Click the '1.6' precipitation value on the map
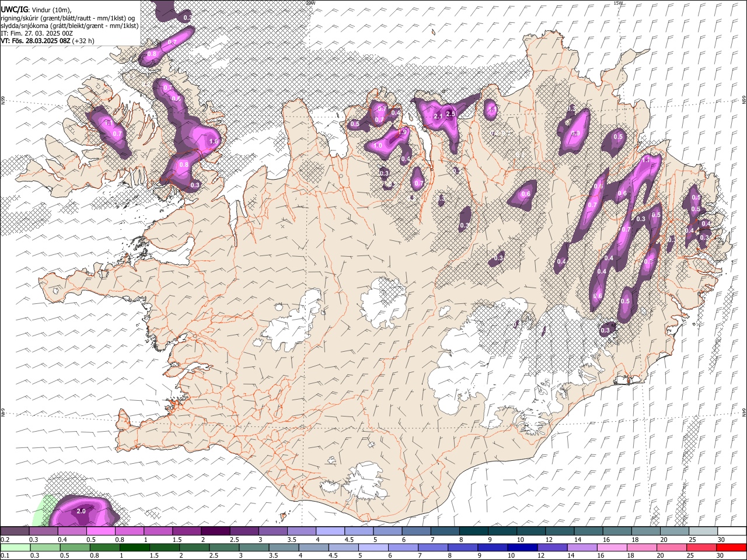This screenshot has height=560, width=747. 213,141
